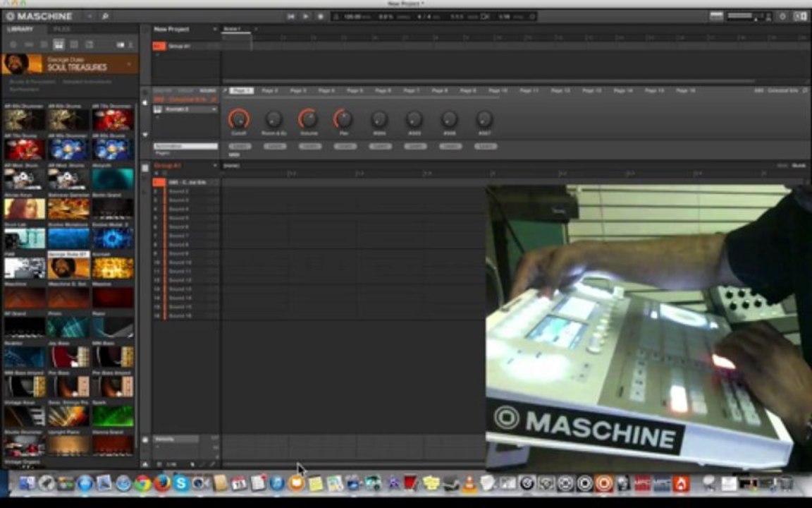This screenshot has width=812, height=508.
Task: Restart playback with the skip-to-start button
Action: (x=290, y=17)
